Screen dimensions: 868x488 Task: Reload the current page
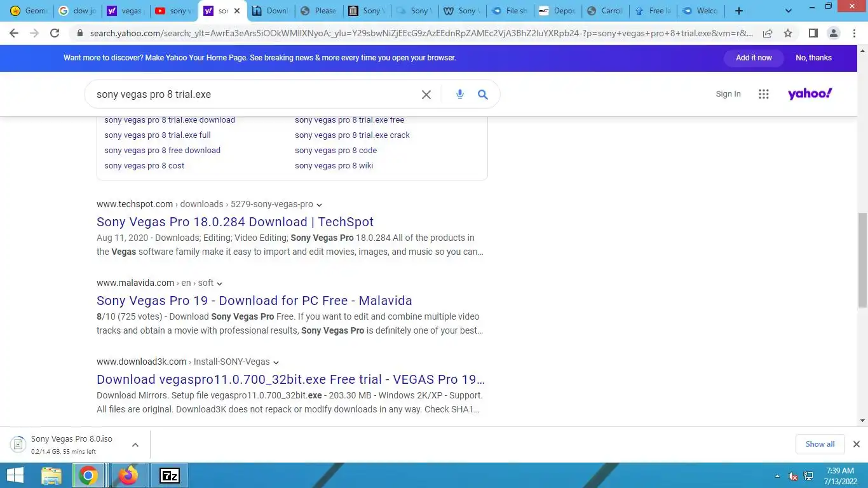55,33
